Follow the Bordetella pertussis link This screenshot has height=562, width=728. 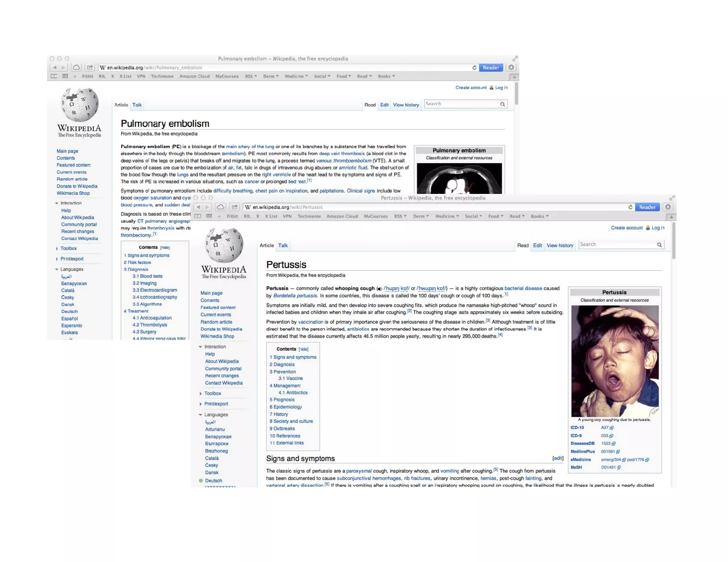tap(295, 296)
